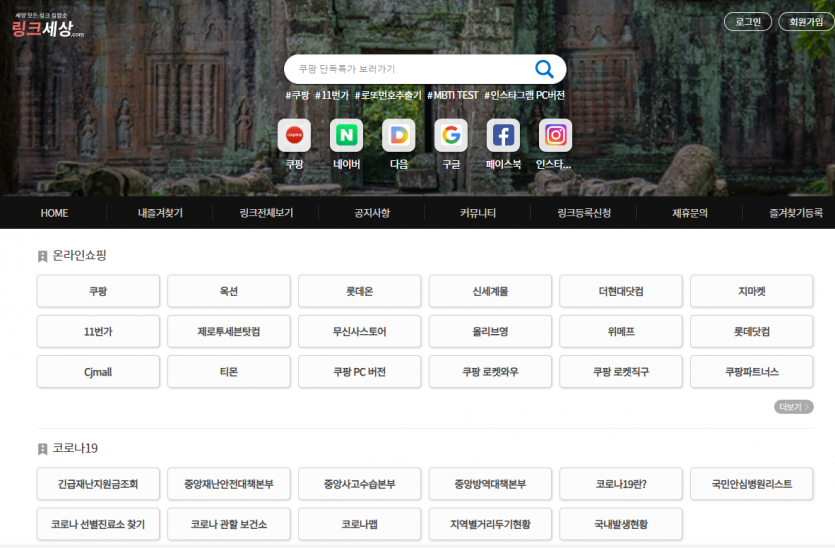Click the bookmark icon beside 온라인쇼핑
Screen dimensions: 835x548
[43, 256]
